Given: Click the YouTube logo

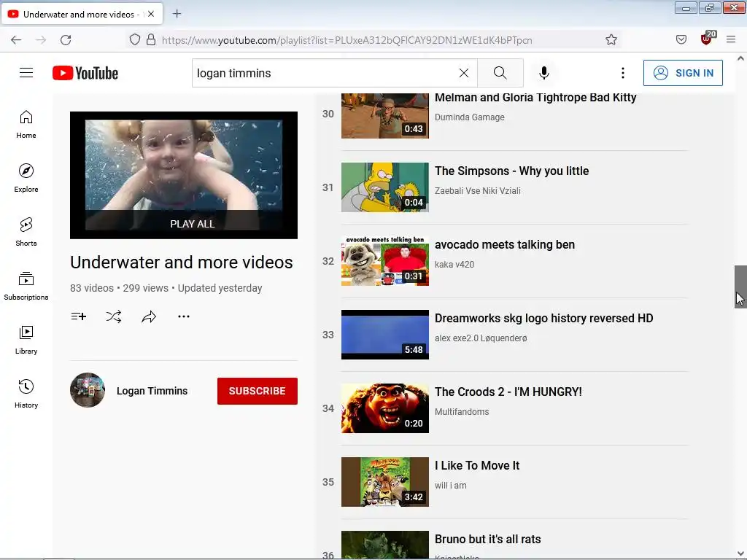Looking at the screenshot, I should [85, 73].
